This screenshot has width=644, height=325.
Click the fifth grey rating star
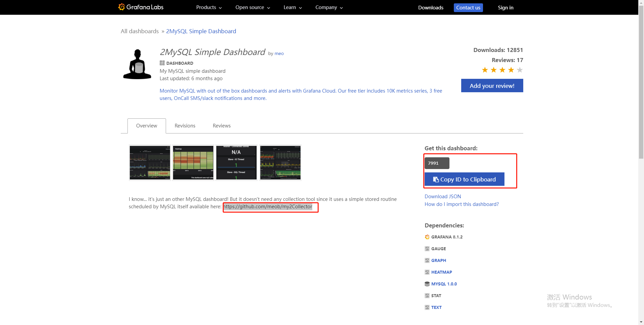pyautogui.click(x=520, y=70)
